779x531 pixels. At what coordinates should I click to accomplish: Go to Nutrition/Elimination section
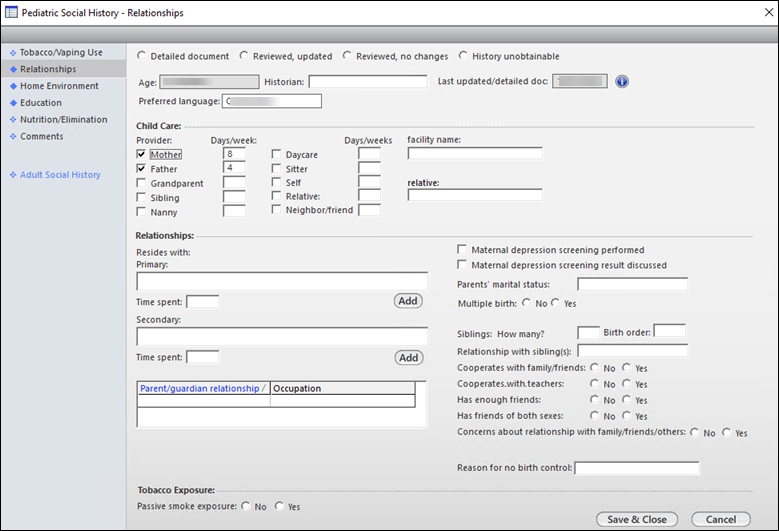click(63, 119)
